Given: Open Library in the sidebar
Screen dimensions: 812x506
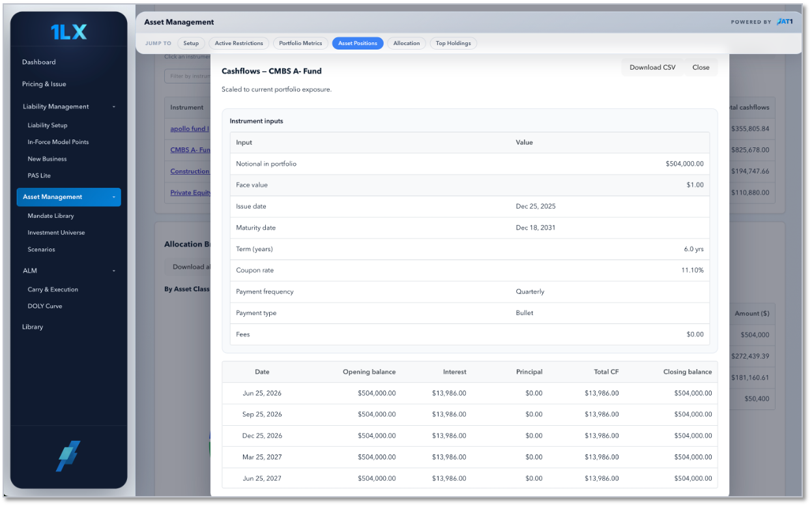Looking at the screenshot, I should [x=33, y=327].
